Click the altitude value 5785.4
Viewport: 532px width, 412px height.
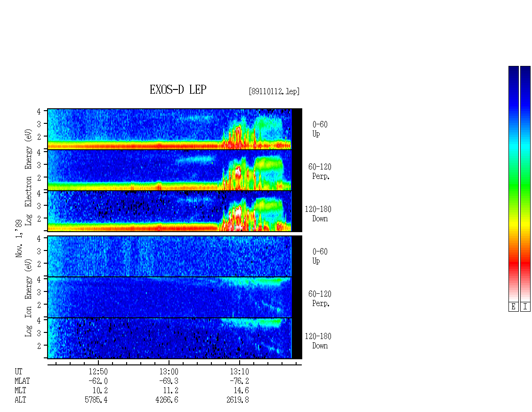pyautogui.click(x=96, y=400)
